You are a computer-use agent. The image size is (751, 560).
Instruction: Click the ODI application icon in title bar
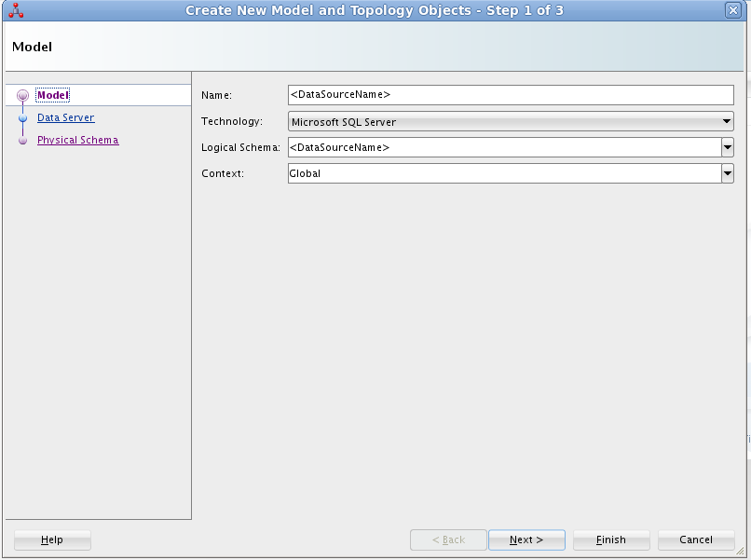click(14, 10)
